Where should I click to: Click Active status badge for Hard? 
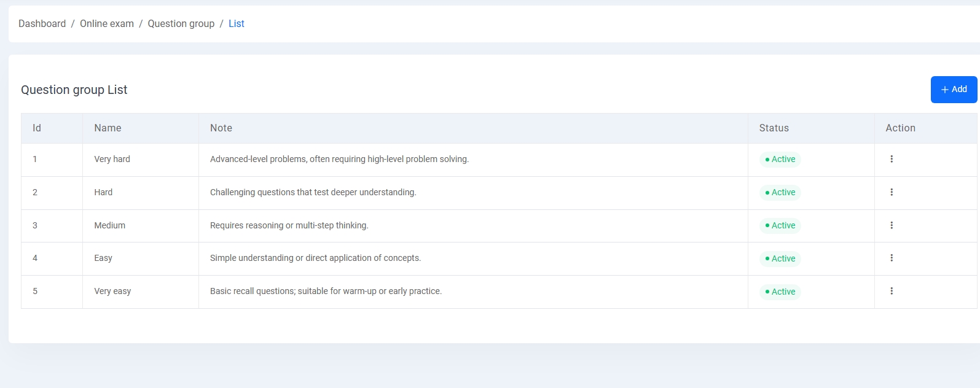(780, 193)
